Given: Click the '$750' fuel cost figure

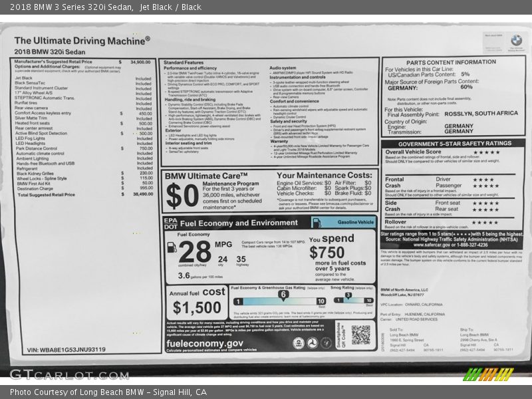Looking at the screenshot, I should [327, 253].
